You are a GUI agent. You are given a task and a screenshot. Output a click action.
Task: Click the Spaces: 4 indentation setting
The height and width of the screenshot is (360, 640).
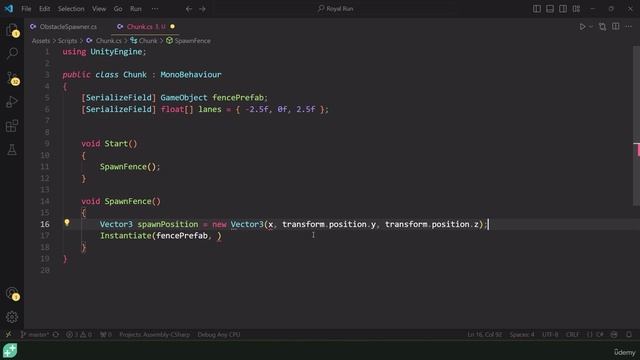pos(522,334)
